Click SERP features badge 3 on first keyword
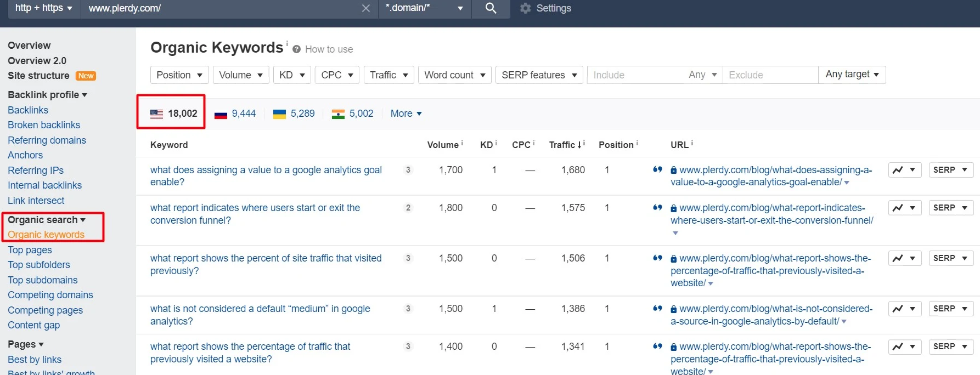Screen dimensions: 980x375 (408, 170)
